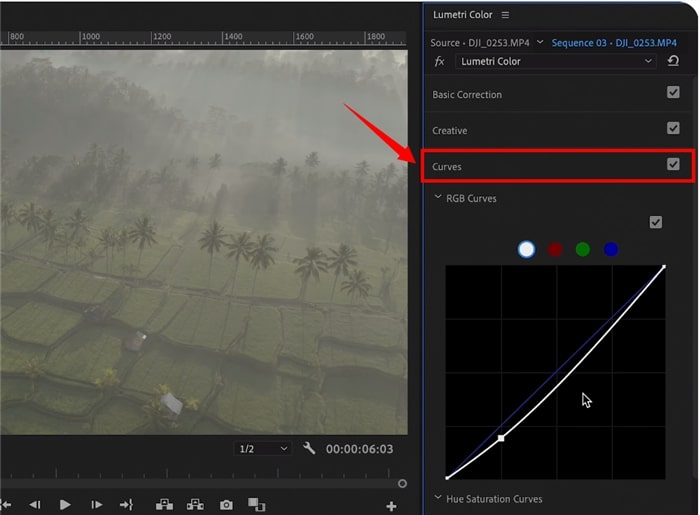Collapse the RGB Curves section
The image size is (700, 515).
click(438, 198)
